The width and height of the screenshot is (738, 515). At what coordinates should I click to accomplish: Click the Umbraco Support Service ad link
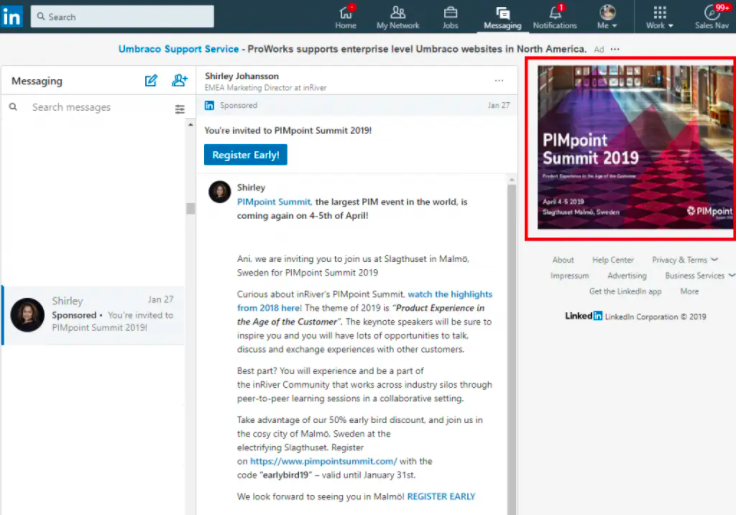[x=179, y=48]
